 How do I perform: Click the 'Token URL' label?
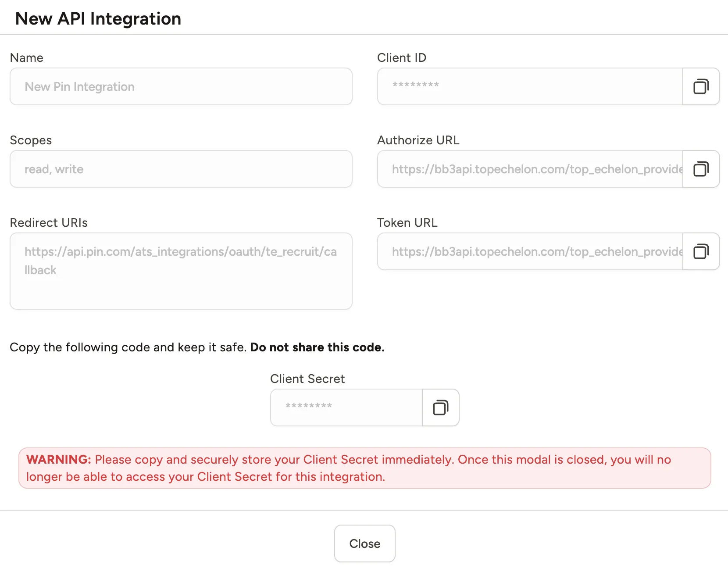point(407,223)
